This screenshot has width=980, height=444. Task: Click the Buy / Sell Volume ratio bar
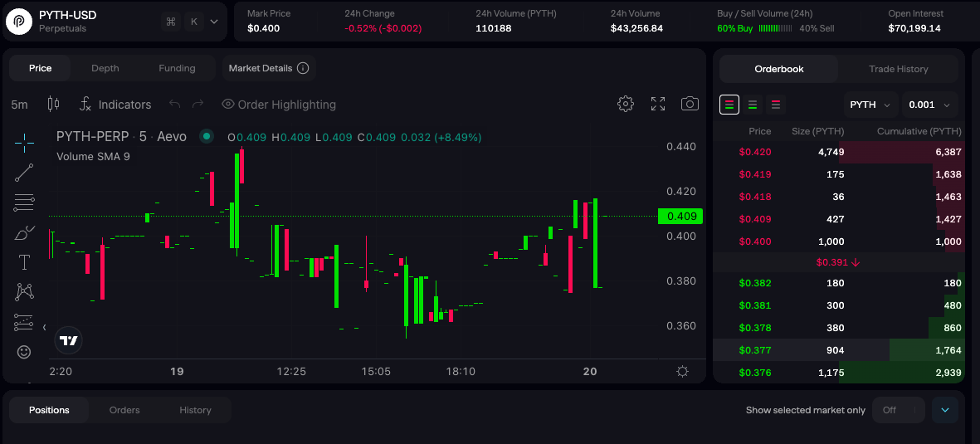(777, 29)
